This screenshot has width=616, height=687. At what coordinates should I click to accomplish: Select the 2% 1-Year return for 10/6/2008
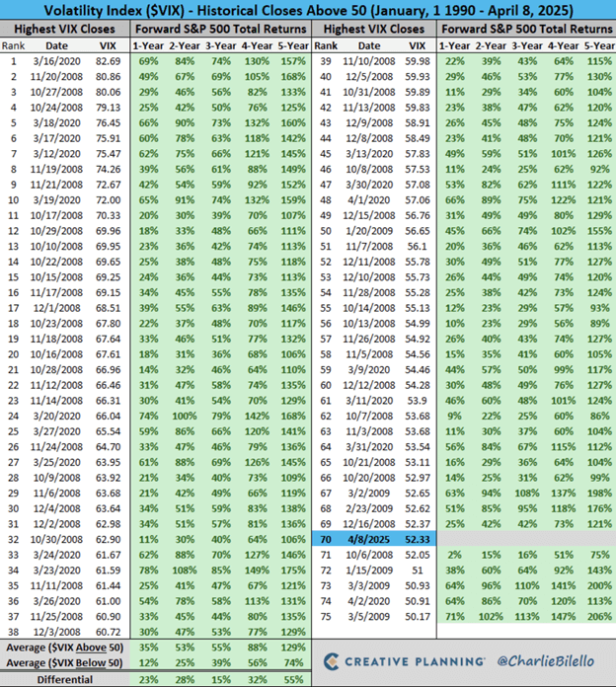[x=455, y=555]
